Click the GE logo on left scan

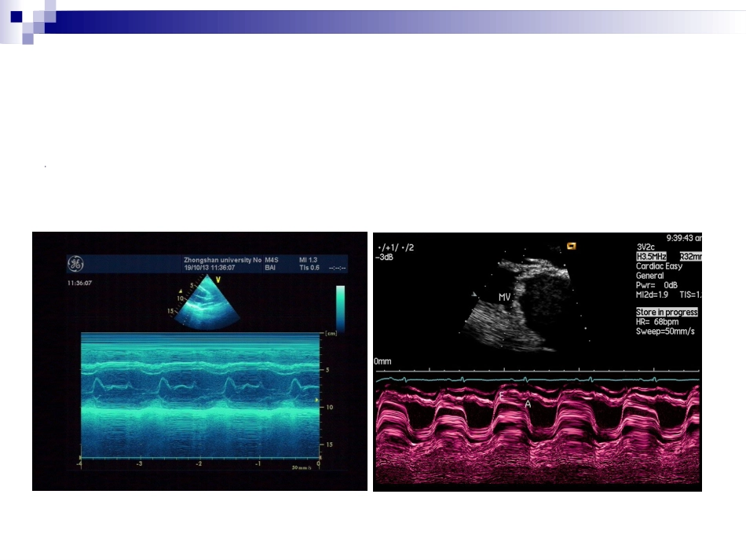[x=75, y=264]
